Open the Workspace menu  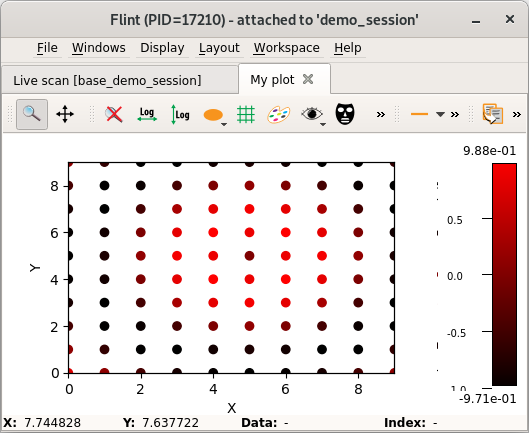tap(287, 48)
